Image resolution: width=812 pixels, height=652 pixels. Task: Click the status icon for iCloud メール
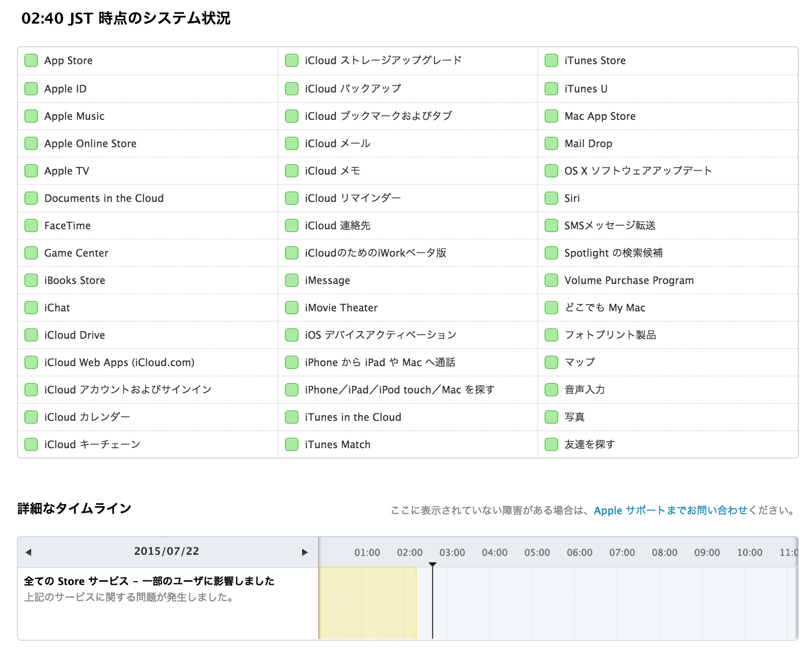[292, 143]
